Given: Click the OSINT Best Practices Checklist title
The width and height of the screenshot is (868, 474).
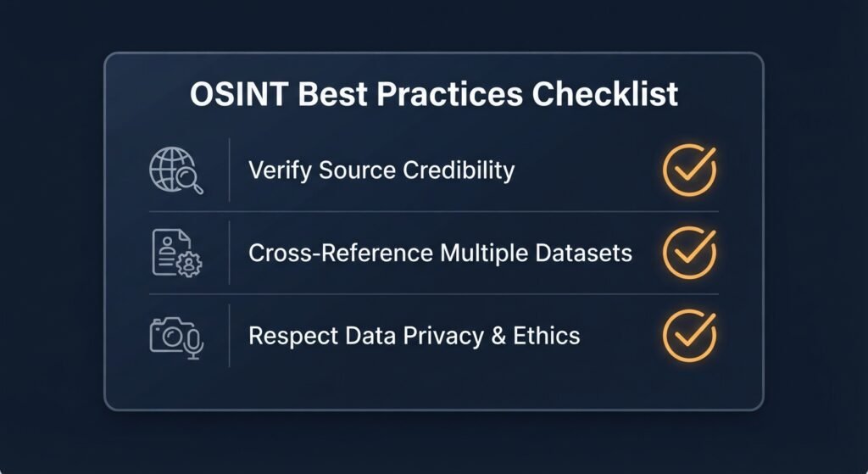Looking at the screenshot, I should click(434, 93).
